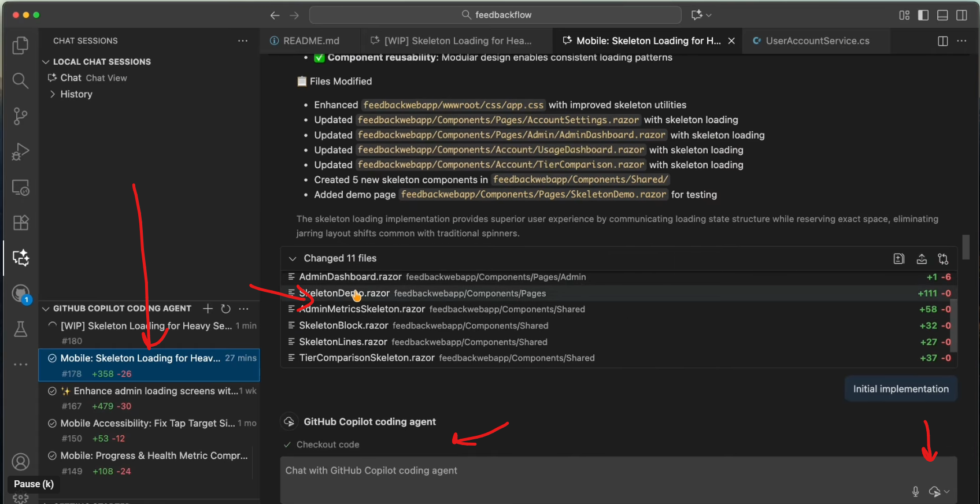Open the TierComparison.razor file link
The image size is (980, 504).
[501, 165]
